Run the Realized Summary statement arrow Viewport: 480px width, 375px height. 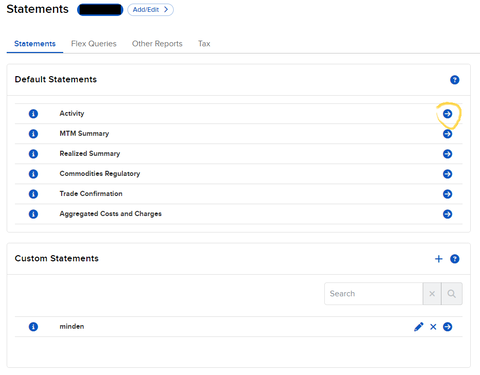point(447,154)
